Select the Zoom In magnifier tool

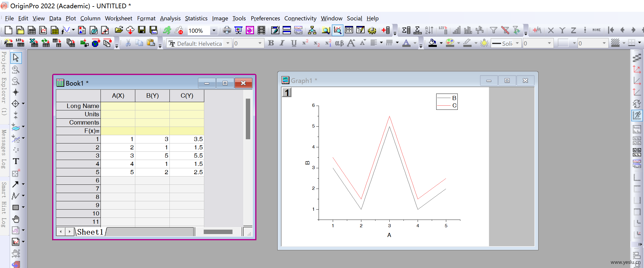16,69
